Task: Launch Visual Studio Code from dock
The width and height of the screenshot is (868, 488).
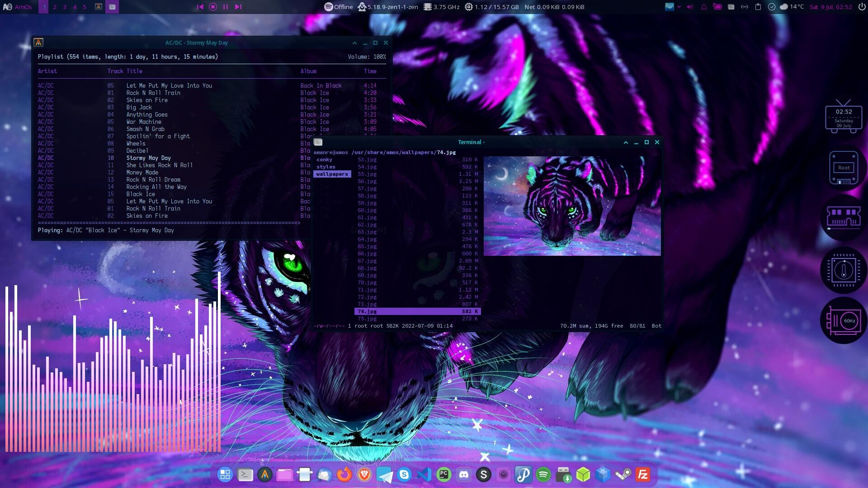Action: coord(424,474)
